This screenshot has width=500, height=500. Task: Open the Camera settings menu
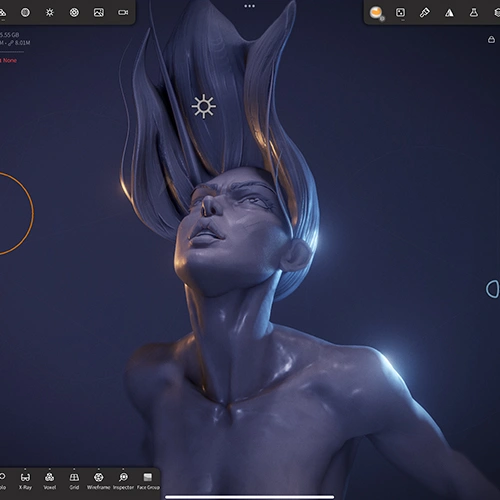tap(123, 13)
